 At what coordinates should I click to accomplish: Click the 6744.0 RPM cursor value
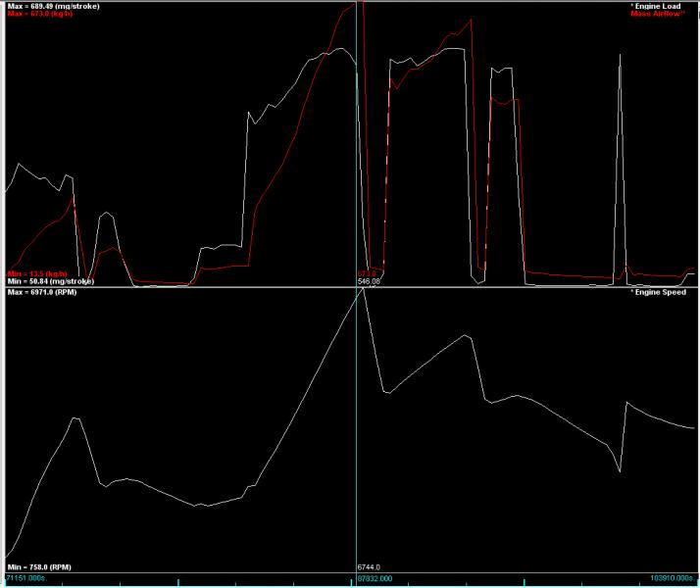tap(370, 566)
